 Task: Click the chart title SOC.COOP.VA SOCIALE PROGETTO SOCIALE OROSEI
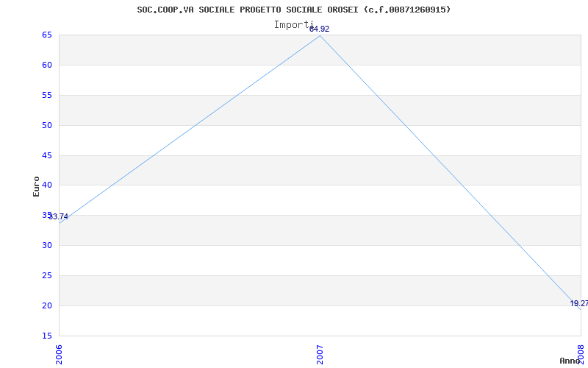click(x=293, y=10)
